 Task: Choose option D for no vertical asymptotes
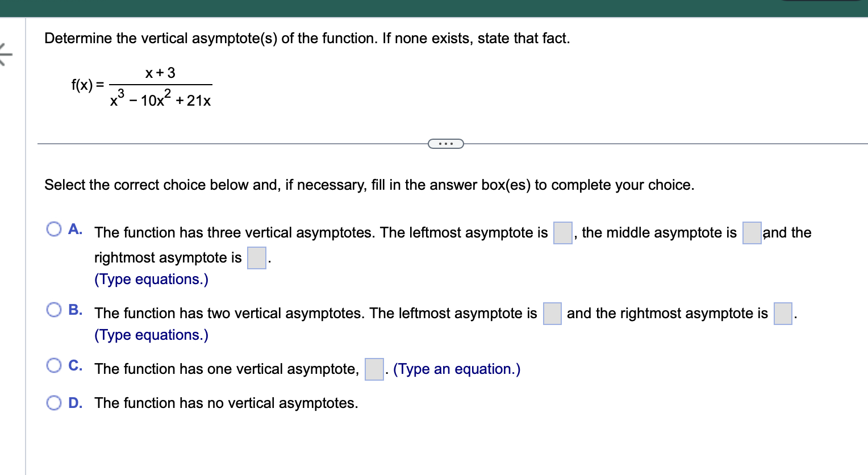pyautogui.click(x=54, y=403)
